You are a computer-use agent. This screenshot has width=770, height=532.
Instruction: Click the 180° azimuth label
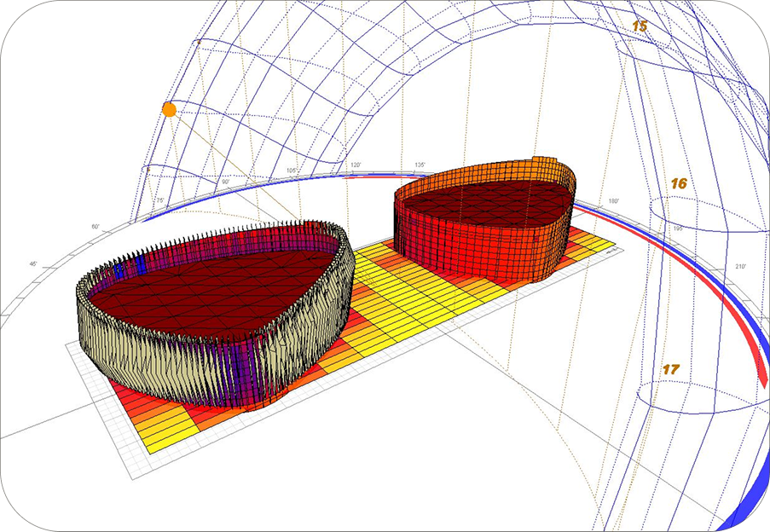613,201
